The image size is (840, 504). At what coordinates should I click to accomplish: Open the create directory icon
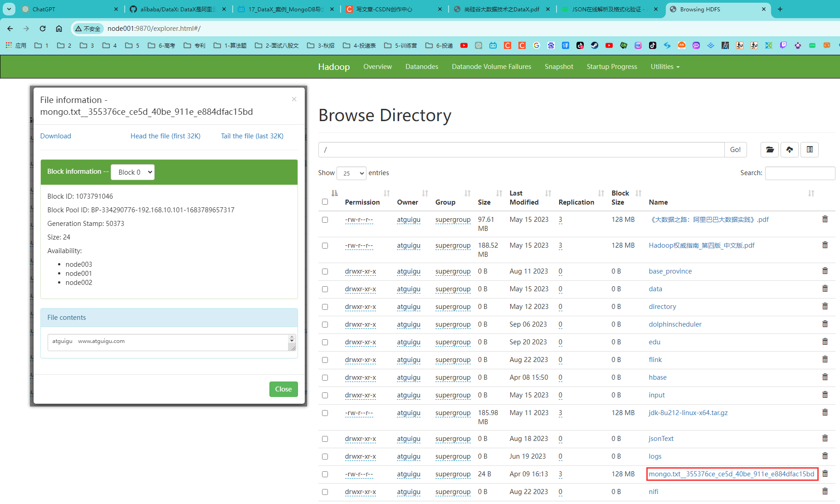coord(770,150)
